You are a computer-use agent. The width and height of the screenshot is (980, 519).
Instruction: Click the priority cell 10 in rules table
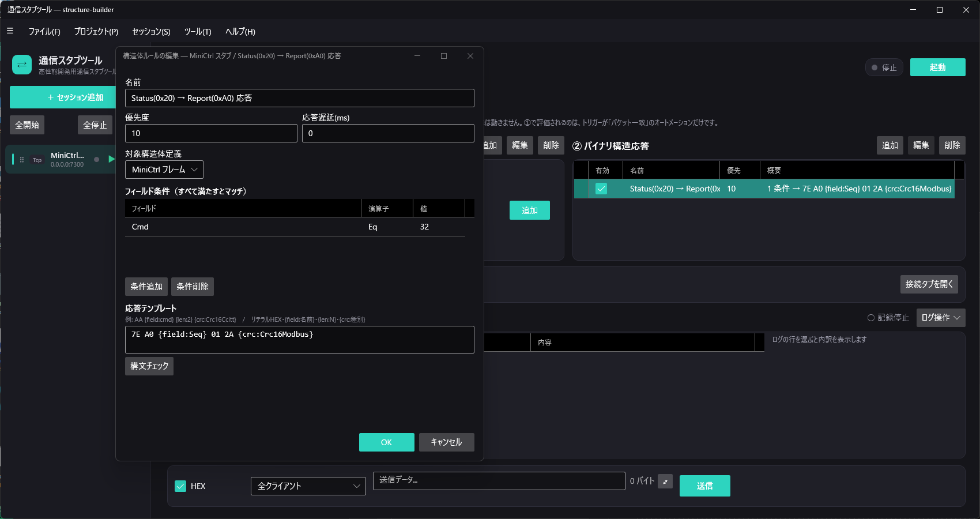[x=740, y=189]
